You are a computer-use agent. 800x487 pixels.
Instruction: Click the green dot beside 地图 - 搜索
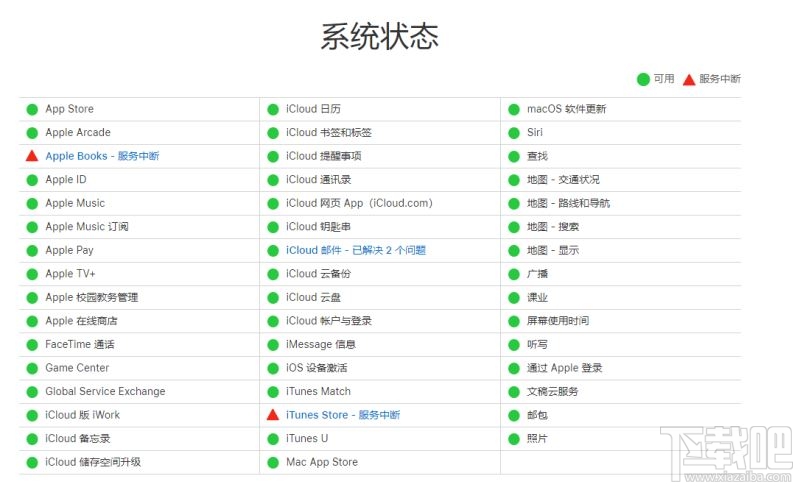tap(514, 227)
